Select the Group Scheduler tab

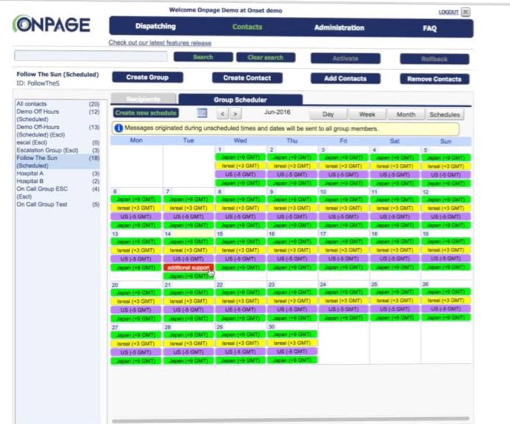[240, 99]
